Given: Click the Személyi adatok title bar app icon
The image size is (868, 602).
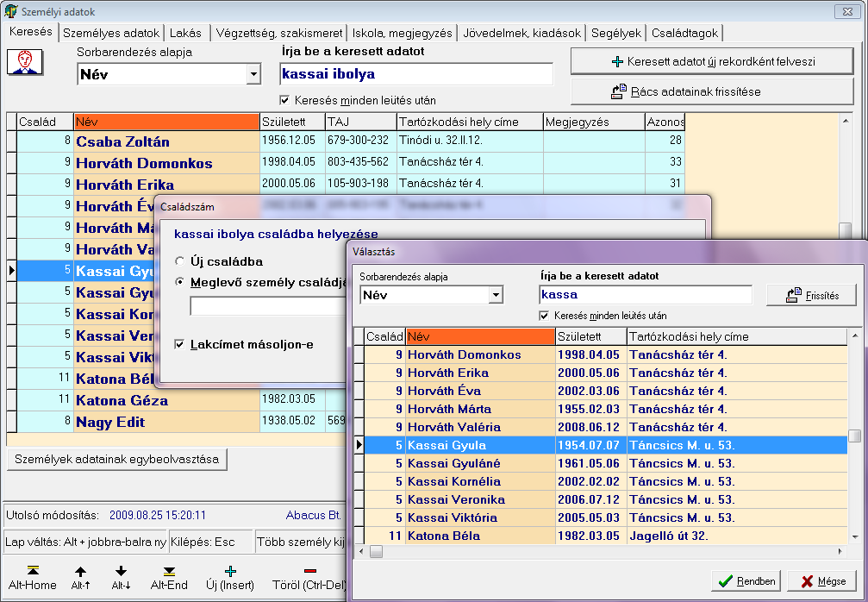Looking at the screenshot, I should pos(10,11).
